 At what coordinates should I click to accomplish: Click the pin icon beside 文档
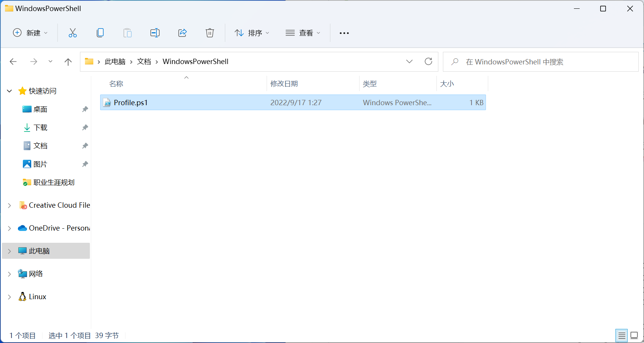[x=85, y=146]
